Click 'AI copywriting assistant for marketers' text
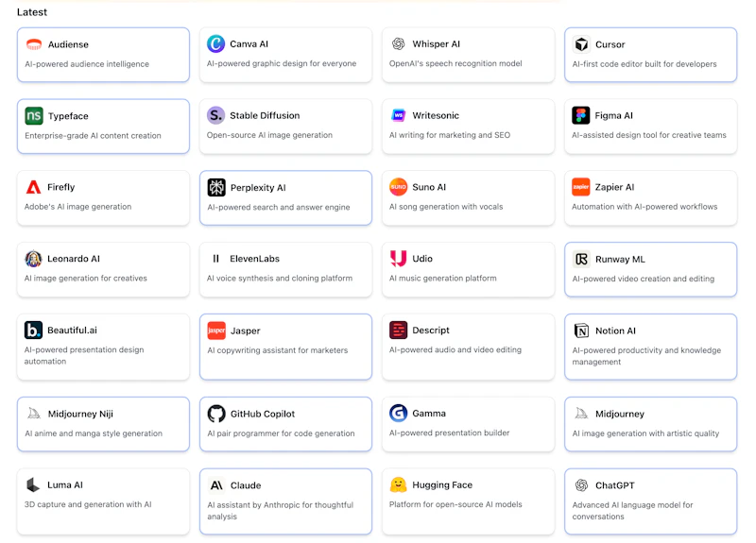Image resolution: width=756 pixels, height=543 pixels. point(278,350)
